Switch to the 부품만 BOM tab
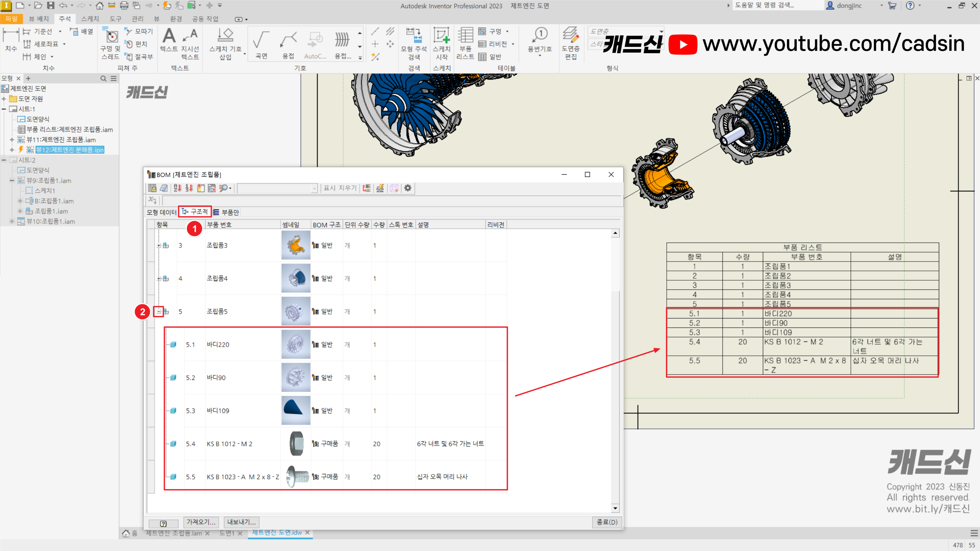Image resolution: width=980 pixels, height=551 pixels. [x=226, y=212]
